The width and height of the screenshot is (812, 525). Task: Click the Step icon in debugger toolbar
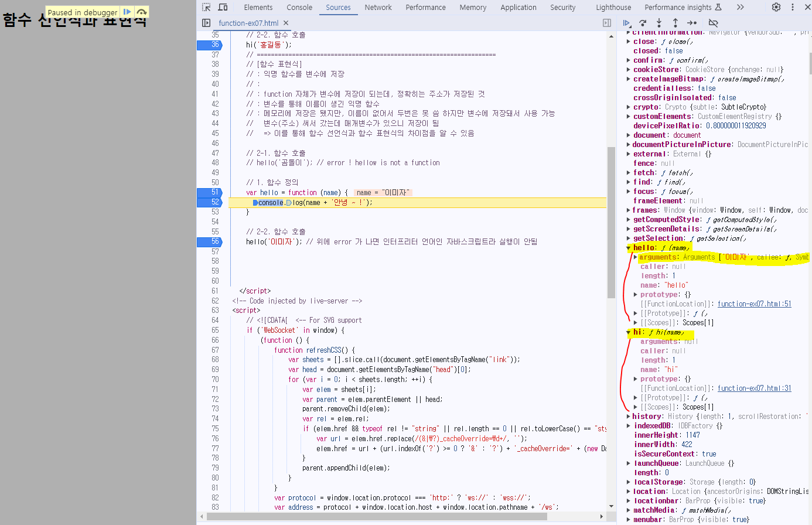pos(692,23)
